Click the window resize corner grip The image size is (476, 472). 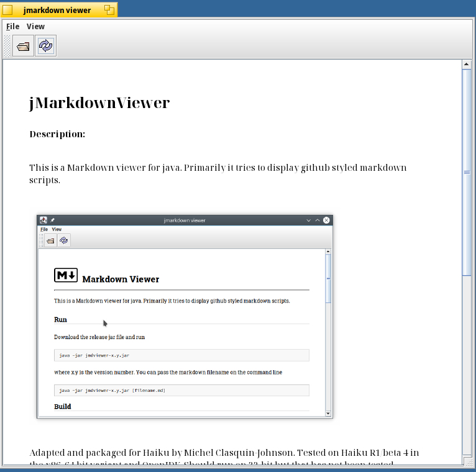tap(468, 461)
